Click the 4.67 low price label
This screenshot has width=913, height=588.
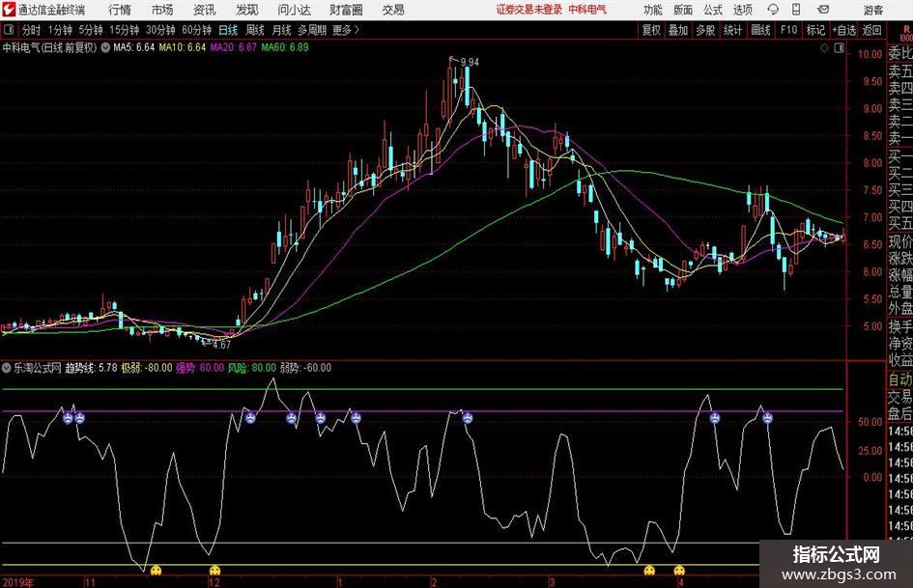click(222, 345)
